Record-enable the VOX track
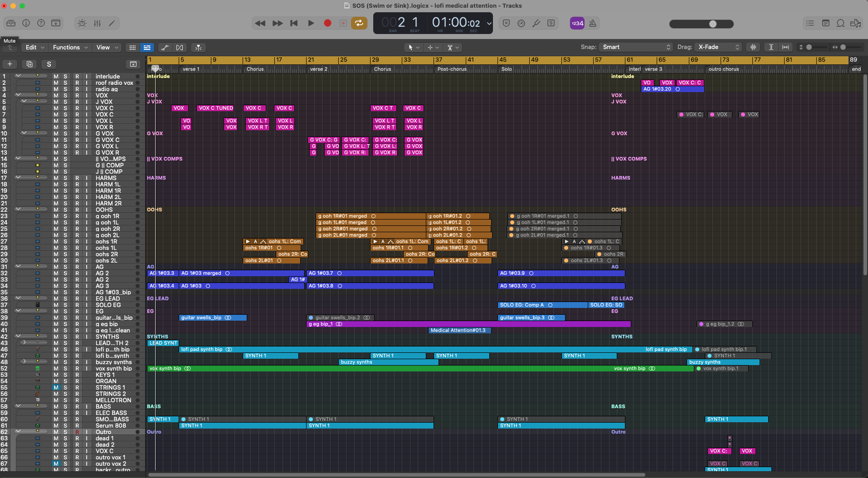Viewport: 868px width, 478px height. pyautogui.click(x=77, y=96)
